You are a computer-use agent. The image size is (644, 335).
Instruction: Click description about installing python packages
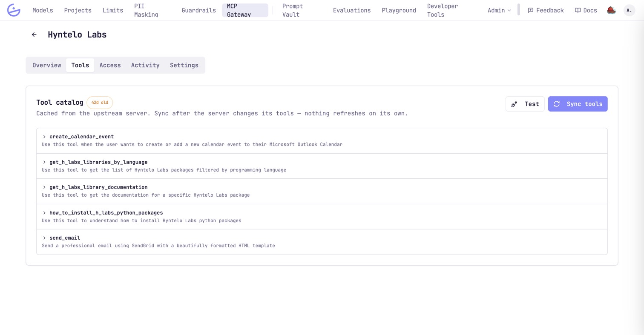pyautogui.click(x=141, y=220)
